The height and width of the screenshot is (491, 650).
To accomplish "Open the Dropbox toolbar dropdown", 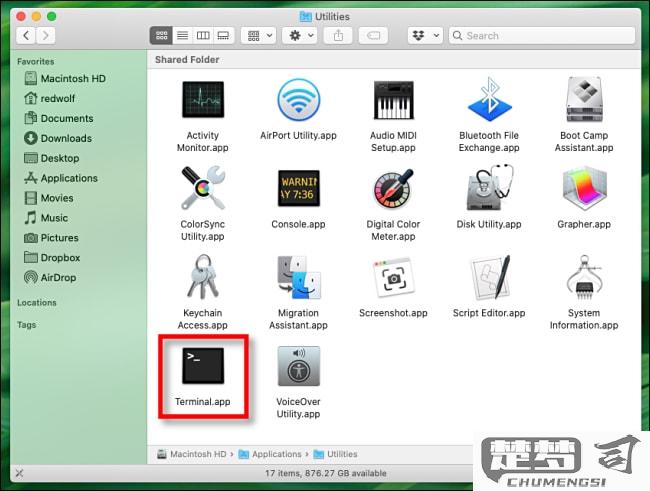I will [425, 36].
